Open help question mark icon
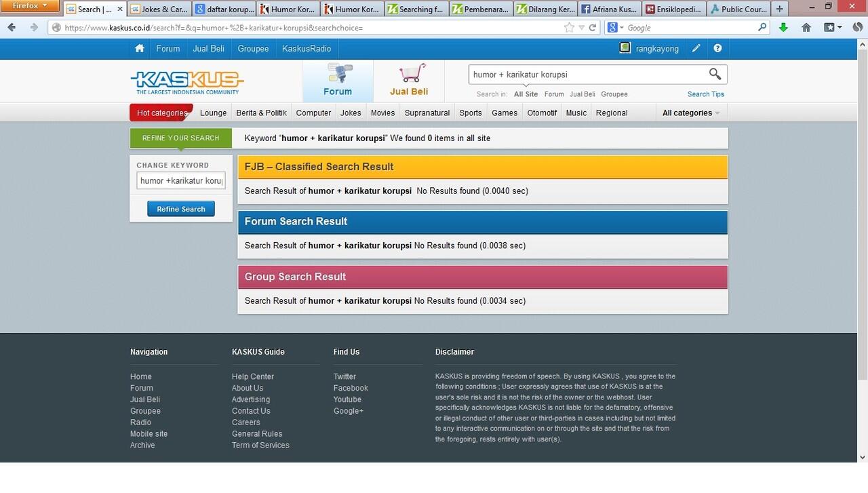The width and height of the screenshot is (868, 493). (x=717, y=48)
